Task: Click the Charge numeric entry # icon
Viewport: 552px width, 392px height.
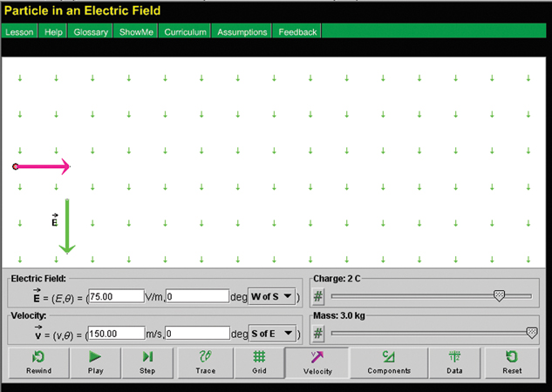Action: pos(318,296)
